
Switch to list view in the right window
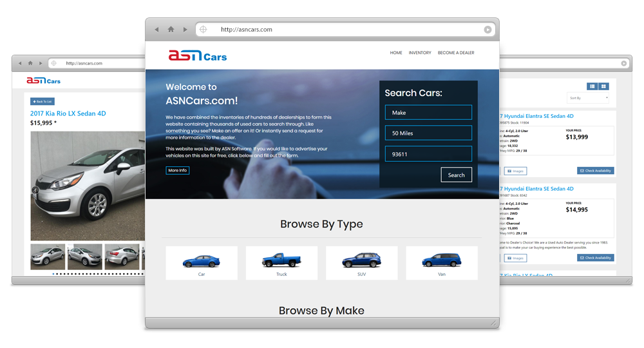click(592, 86)
